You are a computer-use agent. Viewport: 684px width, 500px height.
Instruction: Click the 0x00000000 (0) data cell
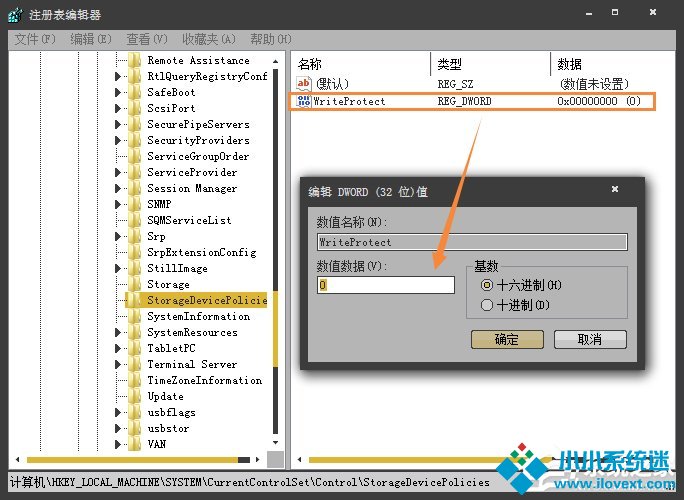tap(599, 101)
